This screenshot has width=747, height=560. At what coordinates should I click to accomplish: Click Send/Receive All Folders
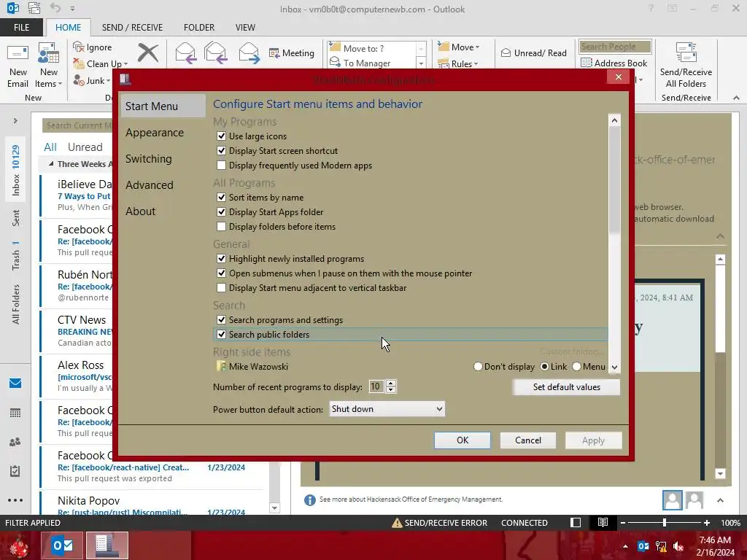coord(686,66)
